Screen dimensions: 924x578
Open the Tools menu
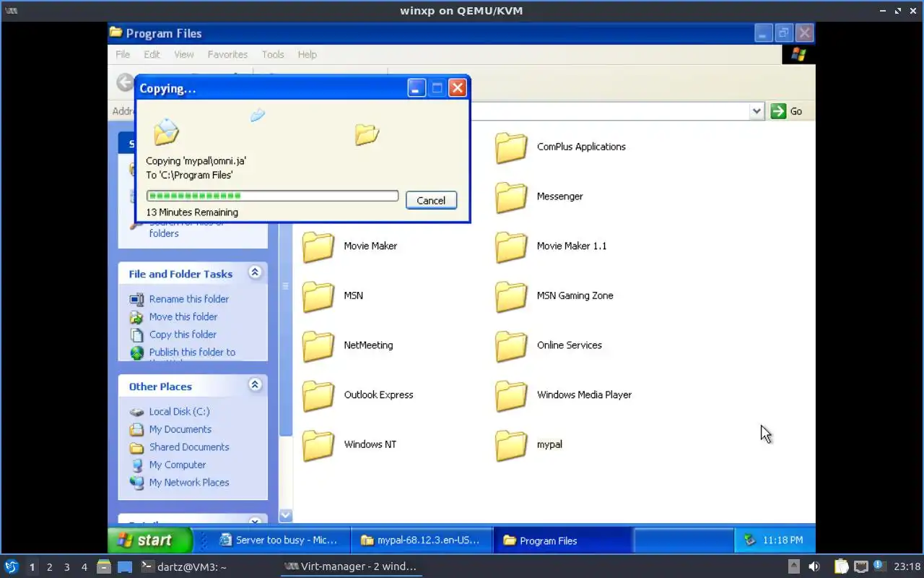[273, 54]
